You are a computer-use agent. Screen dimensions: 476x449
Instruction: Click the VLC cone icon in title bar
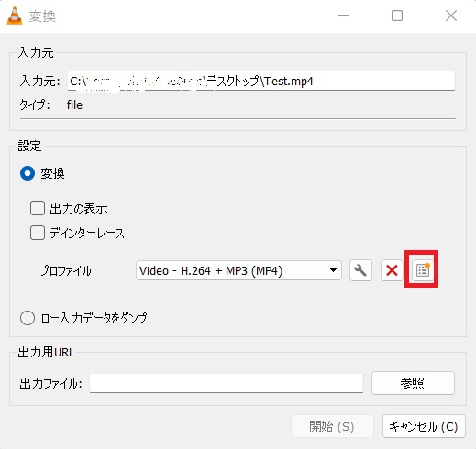click(15, 16)
